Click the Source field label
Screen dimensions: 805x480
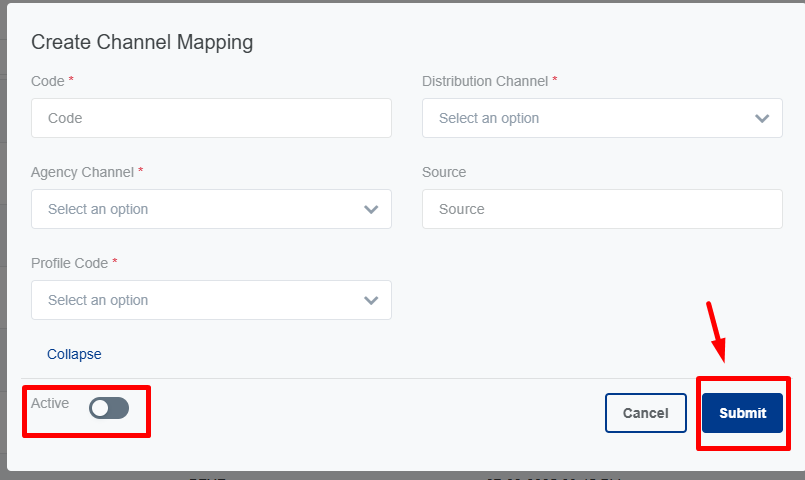pyautogui.click(x=444, y=172)
